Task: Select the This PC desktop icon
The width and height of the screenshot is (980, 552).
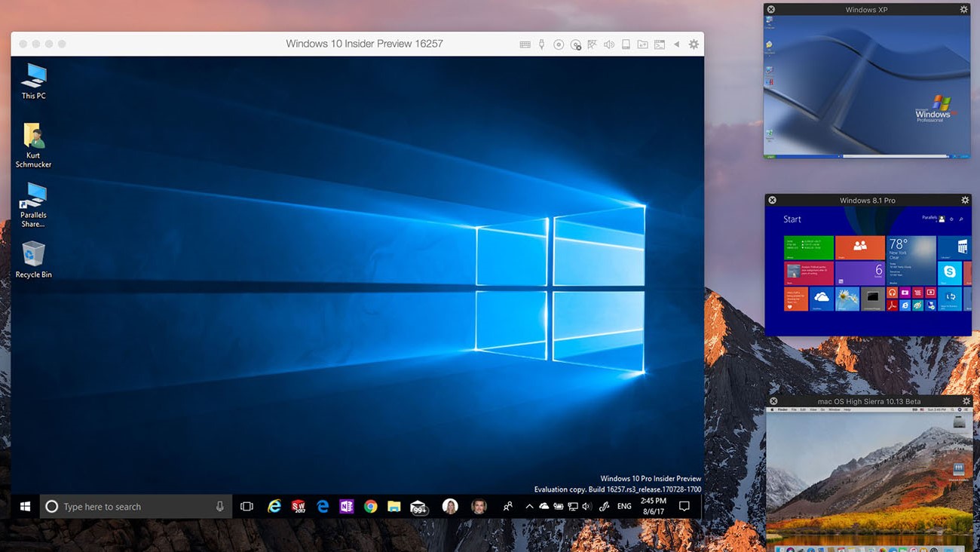Action: click(x=33, y=81)
